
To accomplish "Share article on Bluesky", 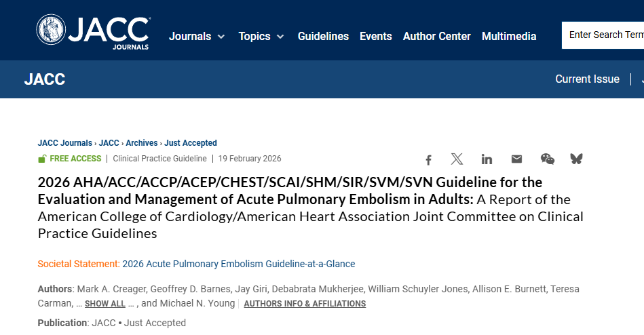I will point(576,159).
